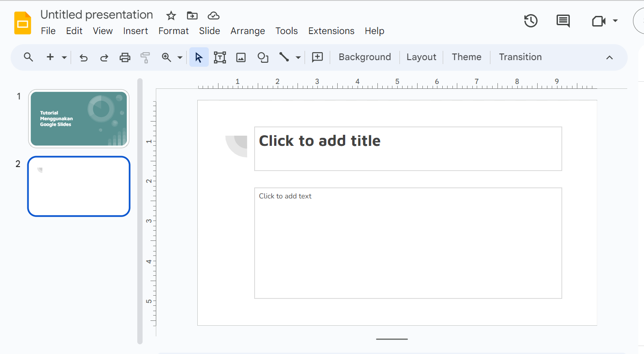Insert a text box

219,57
